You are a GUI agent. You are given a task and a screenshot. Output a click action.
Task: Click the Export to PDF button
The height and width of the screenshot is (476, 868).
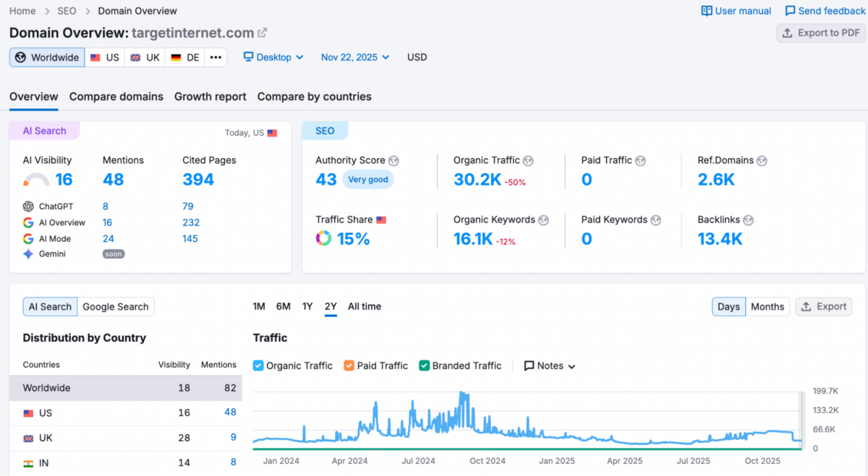coord(821,33)
